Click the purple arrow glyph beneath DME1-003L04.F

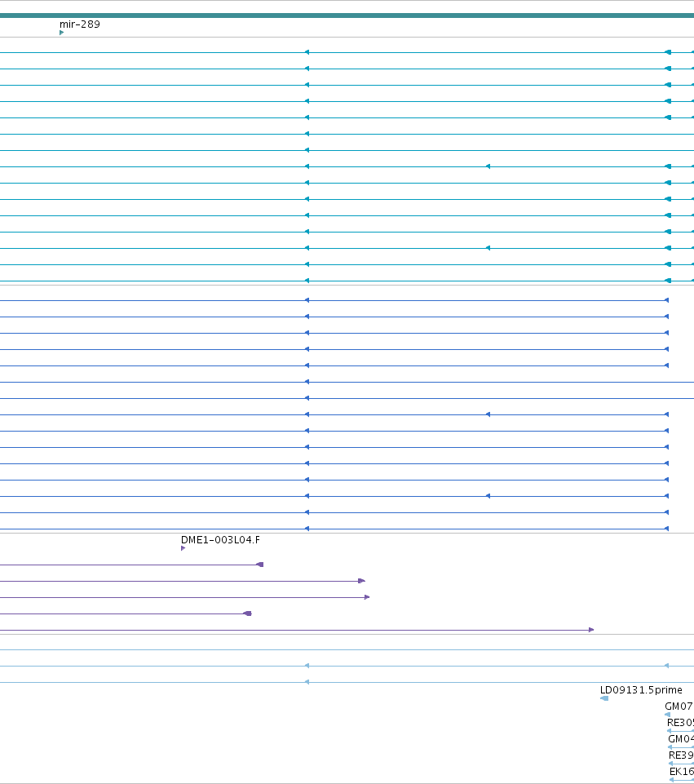coord(183,548)
